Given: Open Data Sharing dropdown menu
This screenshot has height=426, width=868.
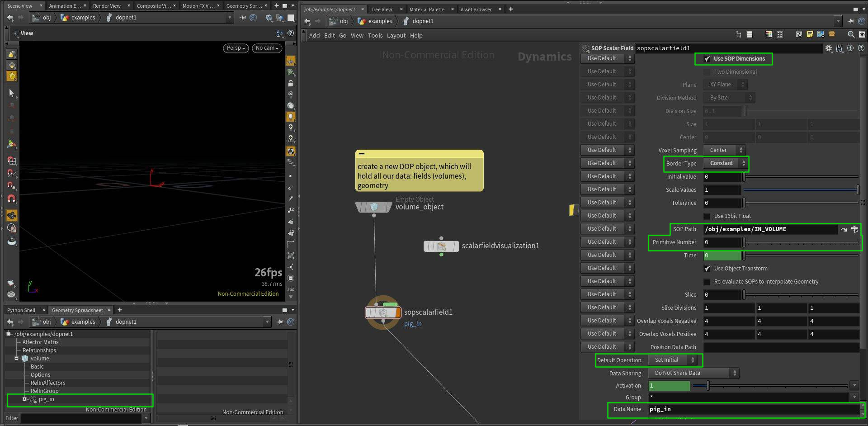Looking at the screenshot, I should 693,373.
